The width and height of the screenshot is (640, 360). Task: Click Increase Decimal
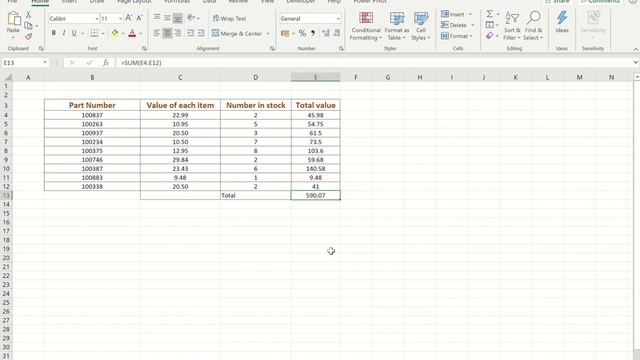(x=326, y=33)
